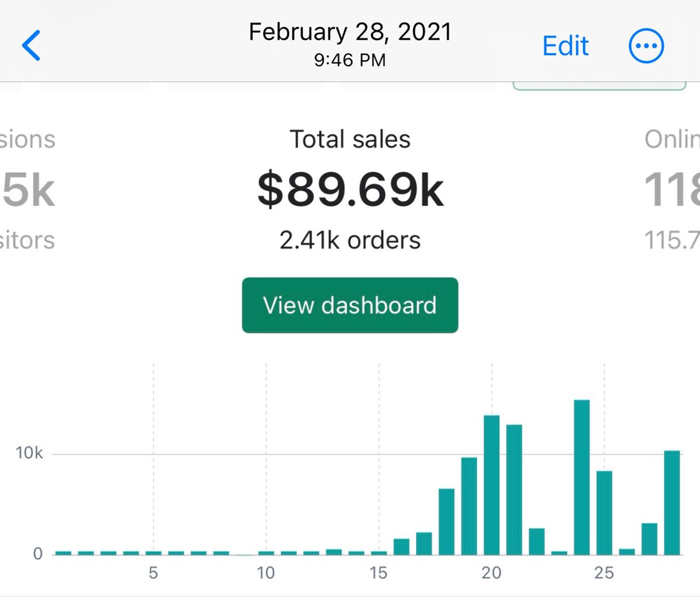The width and height of the screenshot is (700, 601).
Task: Tap the 2.41k orders text
Action: click(x=350, y=240)
